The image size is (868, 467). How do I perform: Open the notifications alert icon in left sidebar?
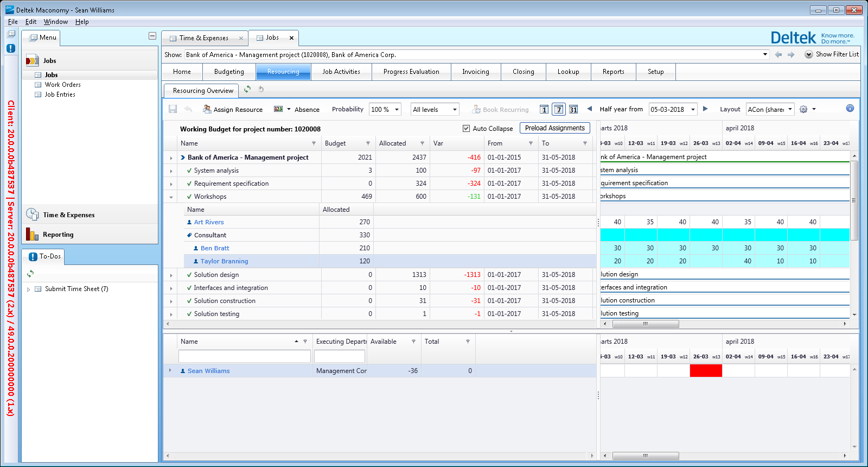[x=11, y=48]
